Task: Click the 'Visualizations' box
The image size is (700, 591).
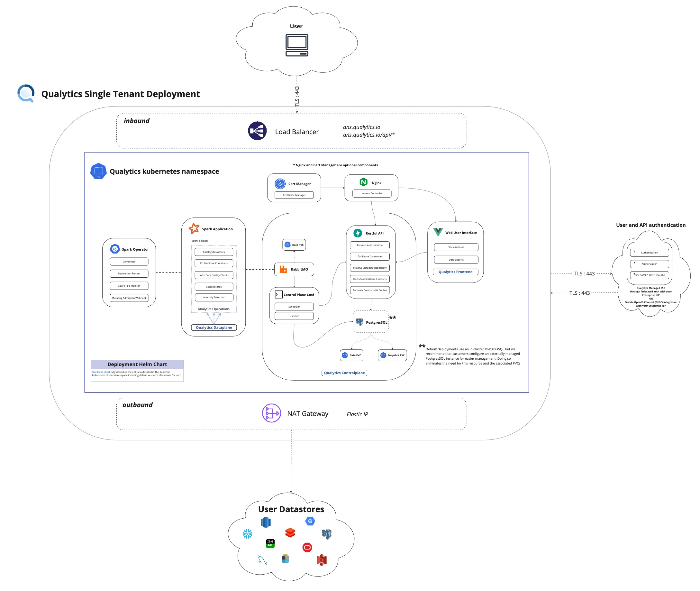Action: 456,247
